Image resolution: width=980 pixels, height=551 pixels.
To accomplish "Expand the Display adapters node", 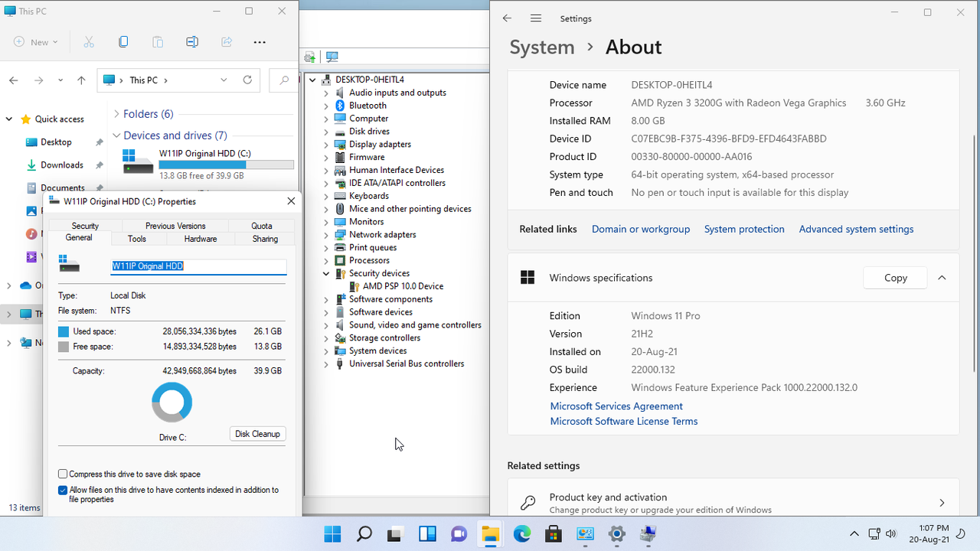I will [x=325, y=144].
